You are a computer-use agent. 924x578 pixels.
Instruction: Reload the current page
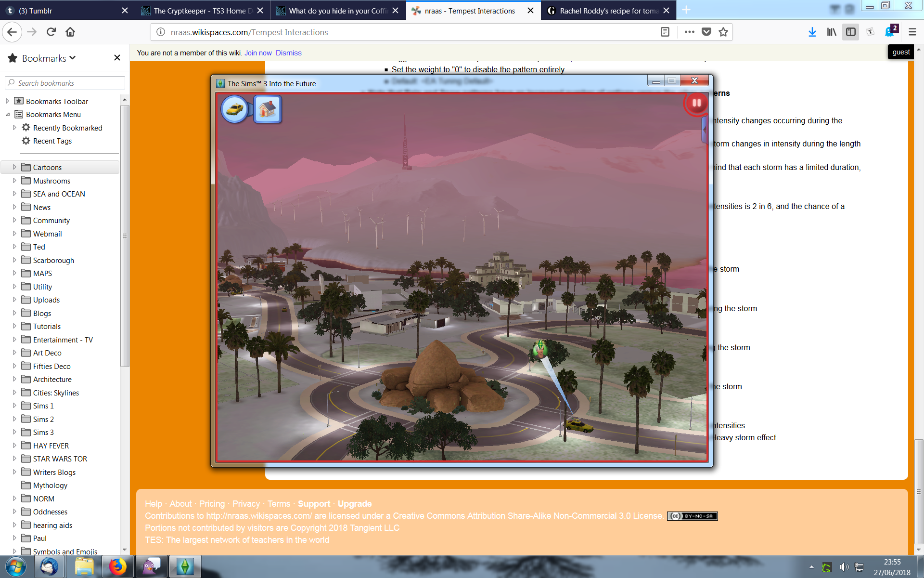pyautogui.click(x=51, y=32)
